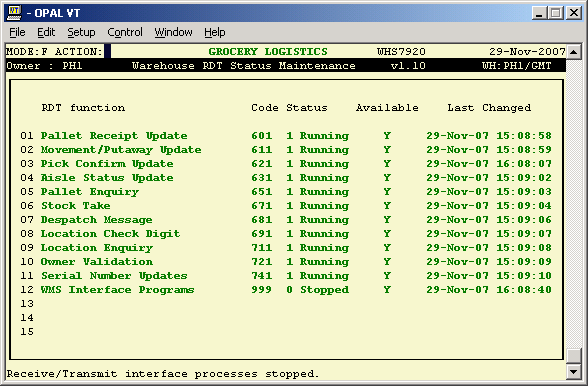Select Pallet Enquiry function
The height and width of the screenshot is (386, 588).
(90, 192)
